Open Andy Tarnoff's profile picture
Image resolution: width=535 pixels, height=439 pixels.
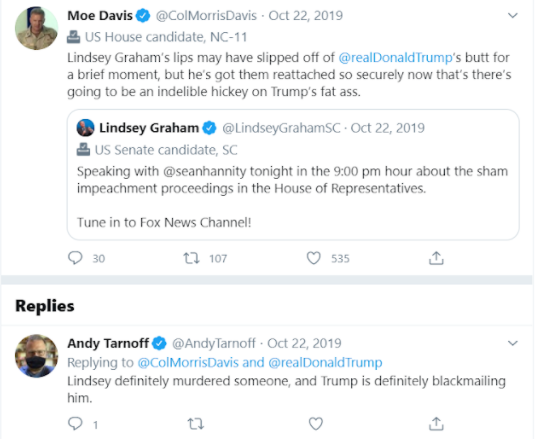37,356
